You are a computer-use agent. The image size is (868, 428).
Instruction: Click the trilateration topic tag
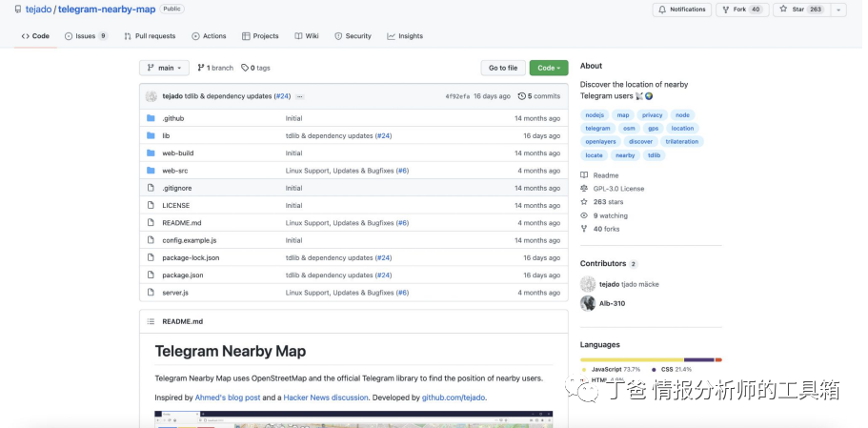[681, 142]
